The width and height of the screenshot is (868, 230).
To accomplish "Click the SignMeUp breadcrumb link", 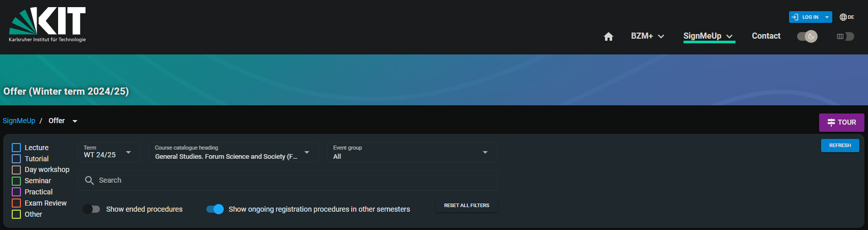I will (19, 121).
